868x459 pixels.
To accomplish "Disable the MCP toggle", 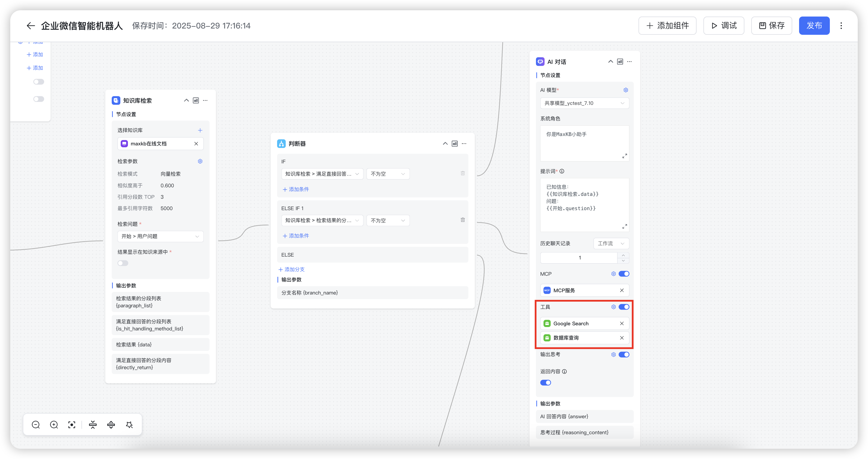I will click(624, 274).
